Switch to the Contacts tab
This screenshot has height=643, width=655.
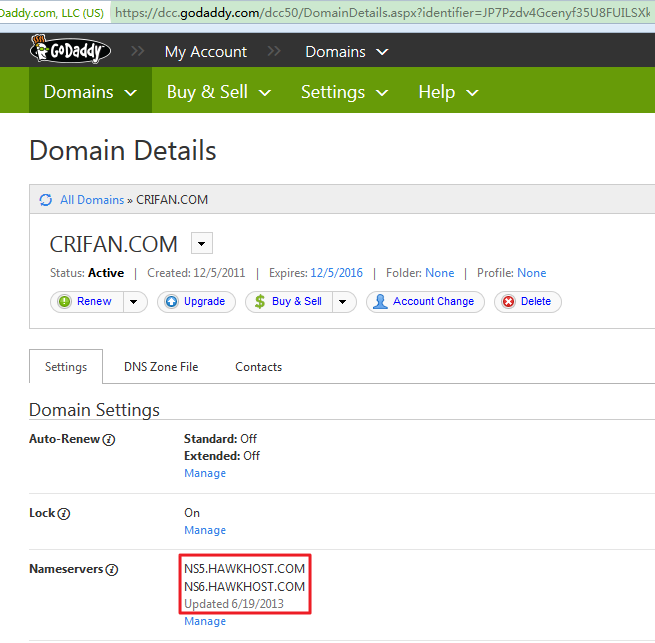pyautogui.click(x=259, y=367)
